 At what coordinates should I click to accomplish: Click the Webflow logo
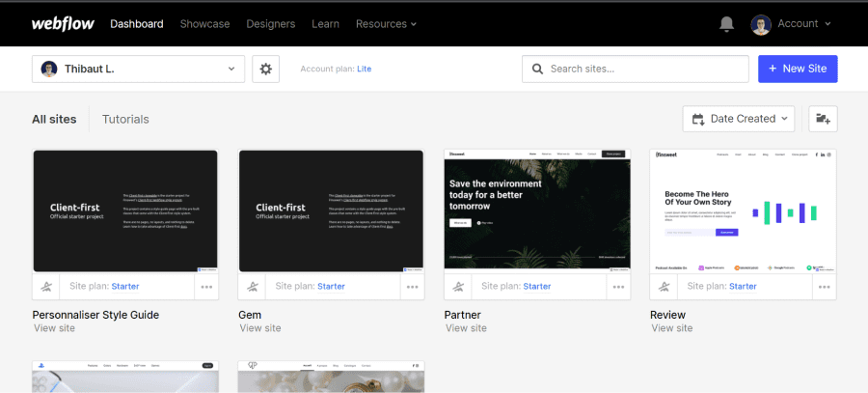point(63,24)
